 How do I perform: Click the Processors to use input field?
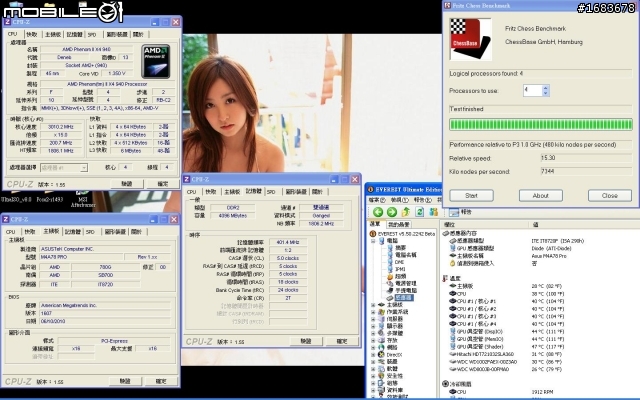point(532,91)
